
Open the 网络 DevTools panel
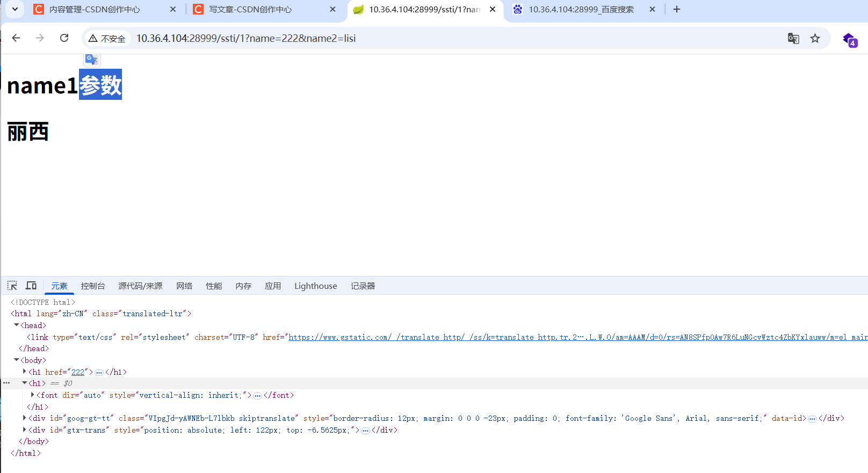point(184,286)
